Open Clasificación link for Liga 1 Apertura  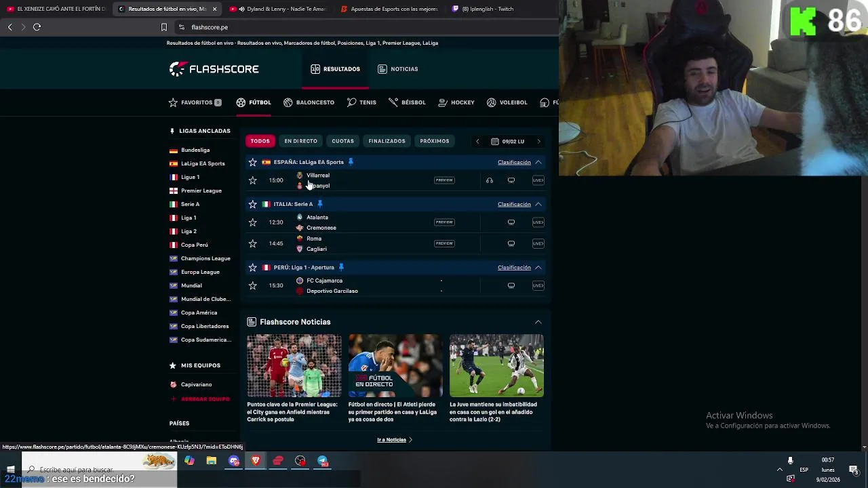coord(514,267)
